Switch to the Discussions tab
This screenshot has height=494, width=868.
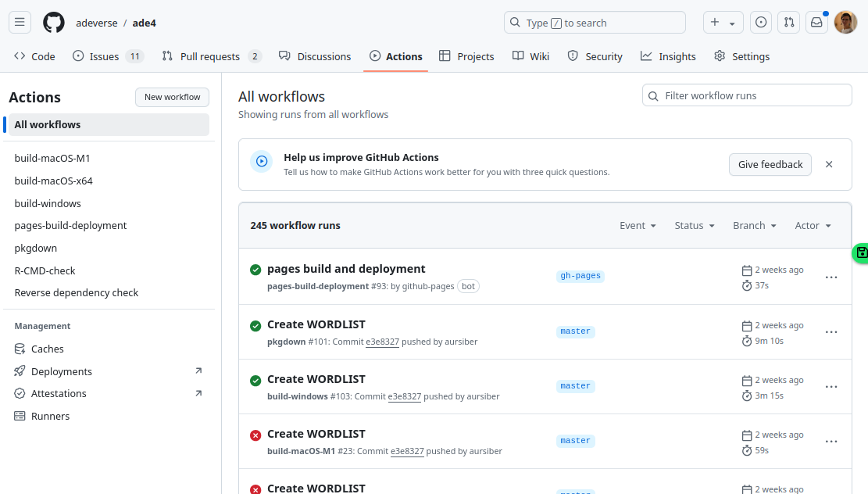[x=315, y=56]
